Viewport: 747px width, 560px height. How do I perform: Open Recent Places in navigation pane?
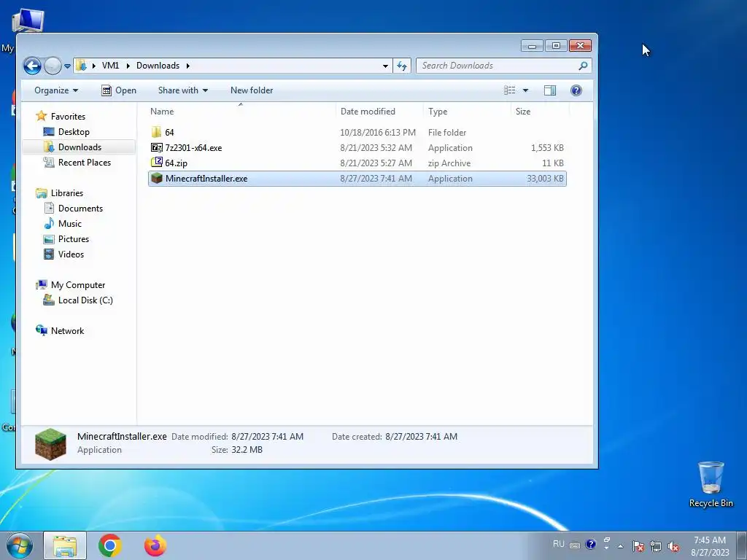[85, 163]
